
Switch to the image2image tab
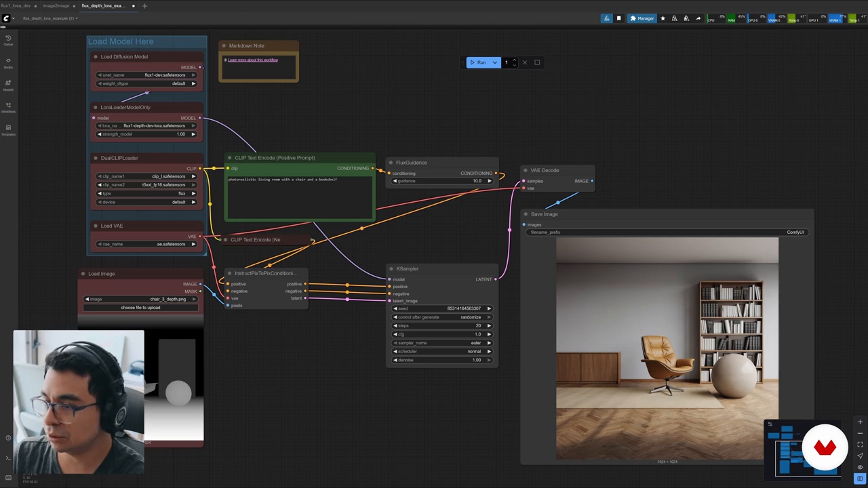(x=56, y=5)
